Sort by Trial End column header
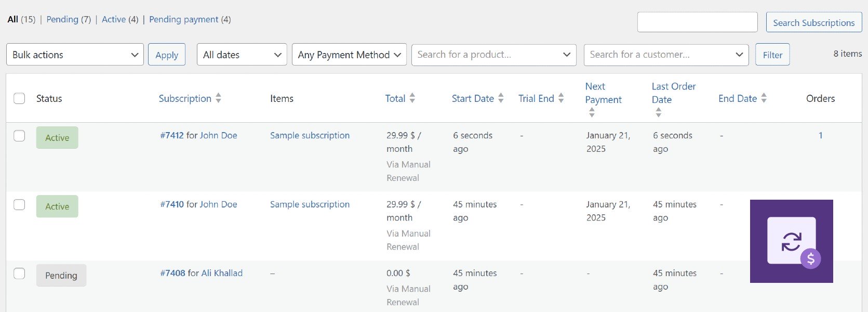 pos(536,98)
